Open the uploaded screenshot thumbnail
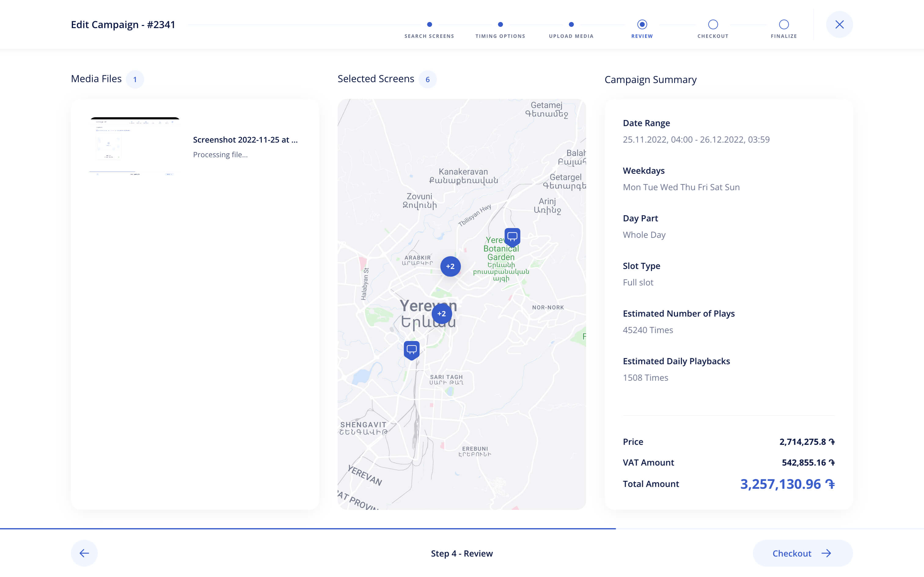The height and width of the screenshot is (577, 924). click(134, 146)
